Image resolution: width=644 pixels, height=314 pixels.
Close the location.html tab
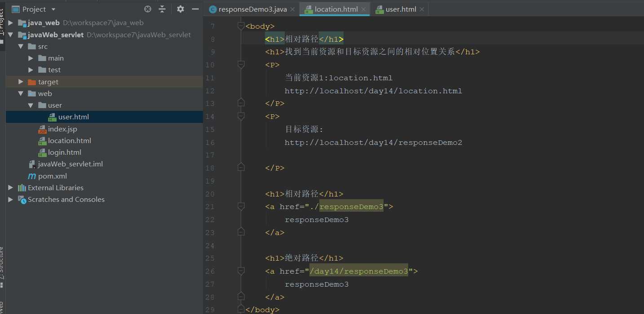coord(363,9)
